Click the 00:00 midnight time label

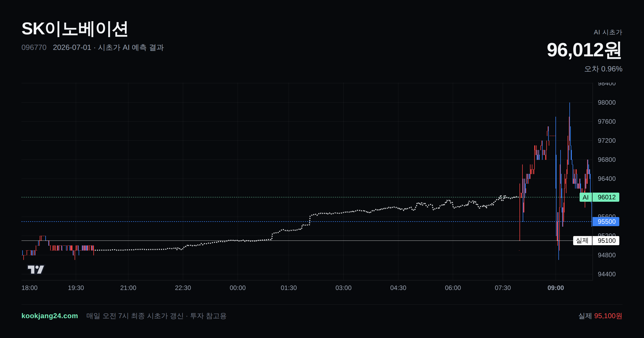(238, 288)
